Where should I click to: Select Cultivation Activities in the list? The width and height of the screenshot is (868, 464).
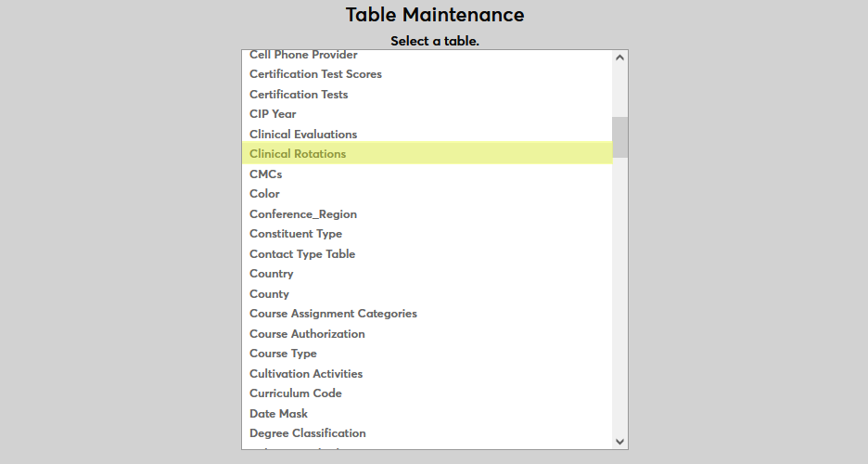pos(306,374)
